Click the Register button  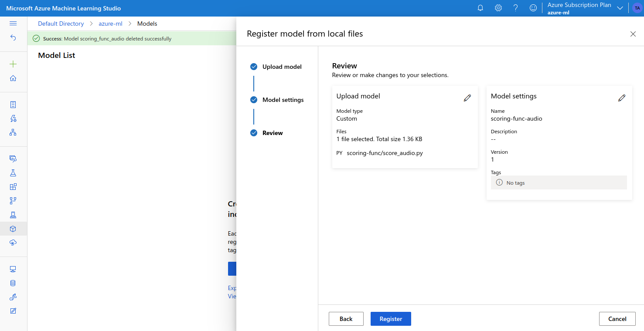(x=391, y=319)
